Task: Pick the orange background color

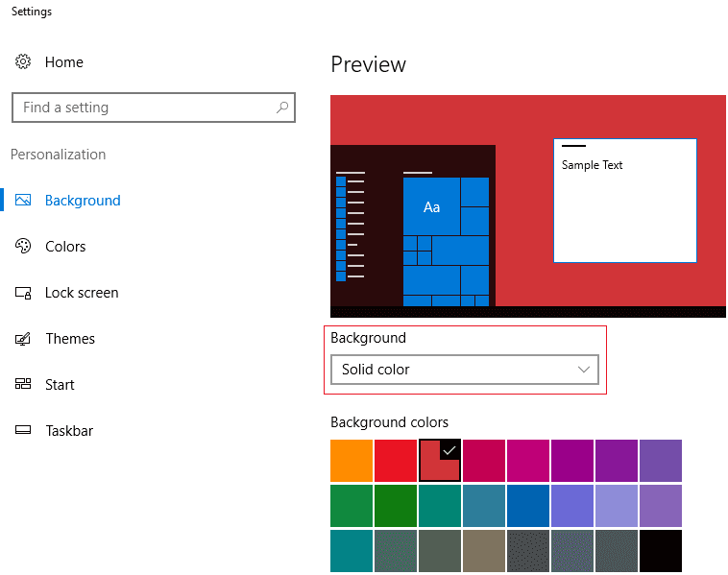Action: (352, 461)
